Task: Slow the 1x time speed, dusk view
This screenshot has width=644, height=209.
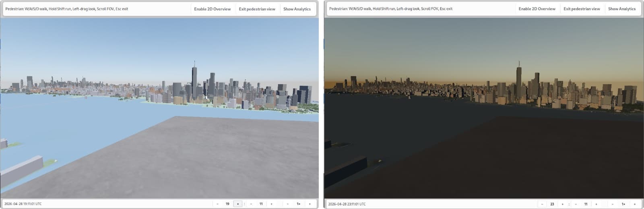Action: pos(612,204)
